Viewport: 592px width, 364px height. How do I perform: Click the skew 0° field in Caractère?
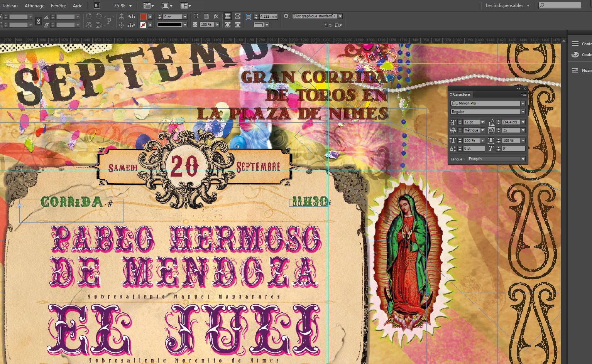point(513,148)
